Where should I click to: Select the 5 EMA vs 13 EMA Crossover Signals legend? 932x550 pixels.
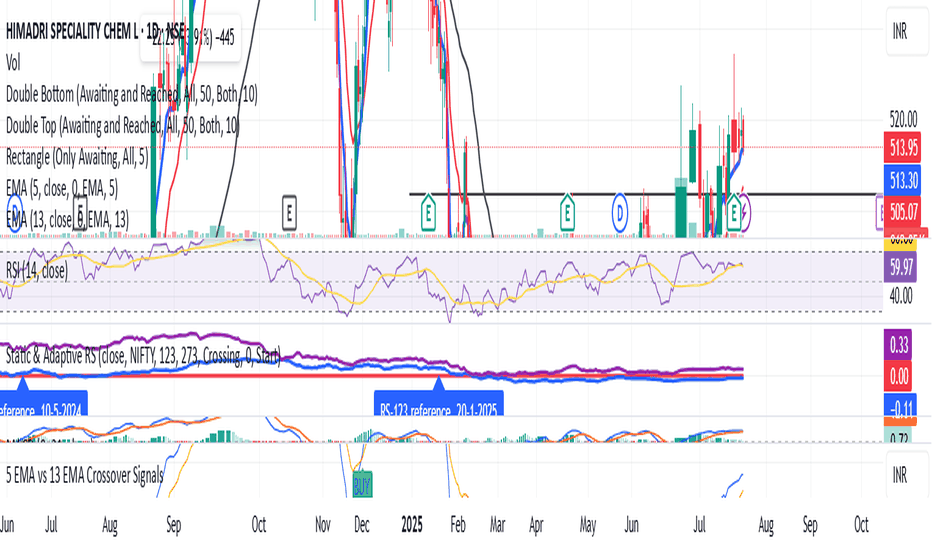[84, 475]
